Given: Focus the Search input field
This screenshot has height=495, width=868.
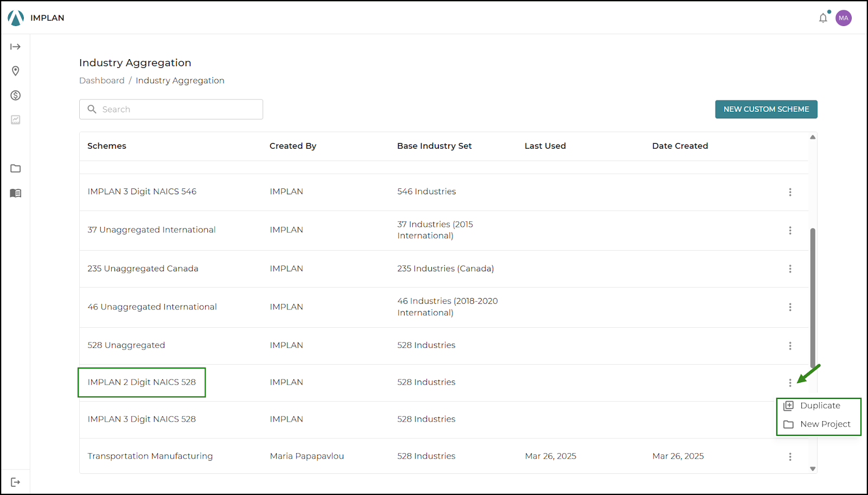Looking at the screenshot, I should pyautogui.click(x=171, y=109).
